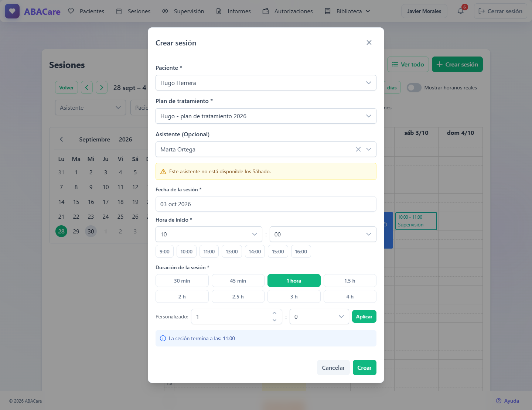Open the Javier Morales user button
Image resolution: width=532 pixels, height=410 pixels.
click(x=424, y=11)
